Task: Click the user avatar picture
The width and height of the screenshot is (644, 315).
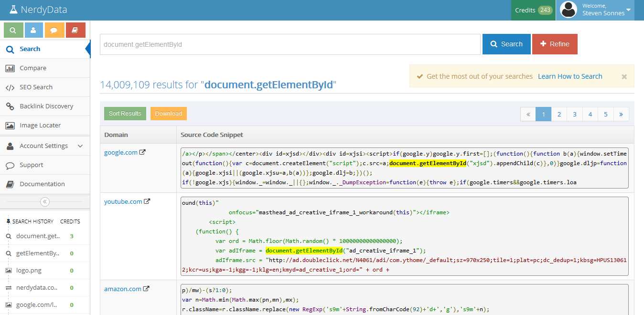Action: pos(569,10)
